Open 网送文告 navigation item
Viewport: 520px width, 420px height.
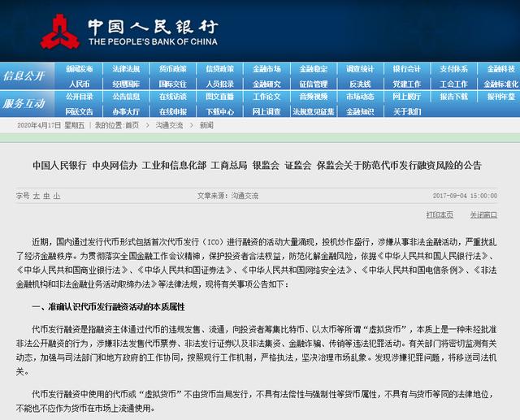click(80, 112)
